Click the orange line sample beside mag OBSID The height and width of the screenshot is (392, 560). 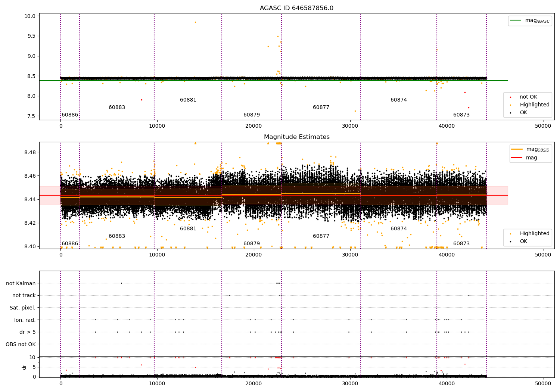point(517,149)
